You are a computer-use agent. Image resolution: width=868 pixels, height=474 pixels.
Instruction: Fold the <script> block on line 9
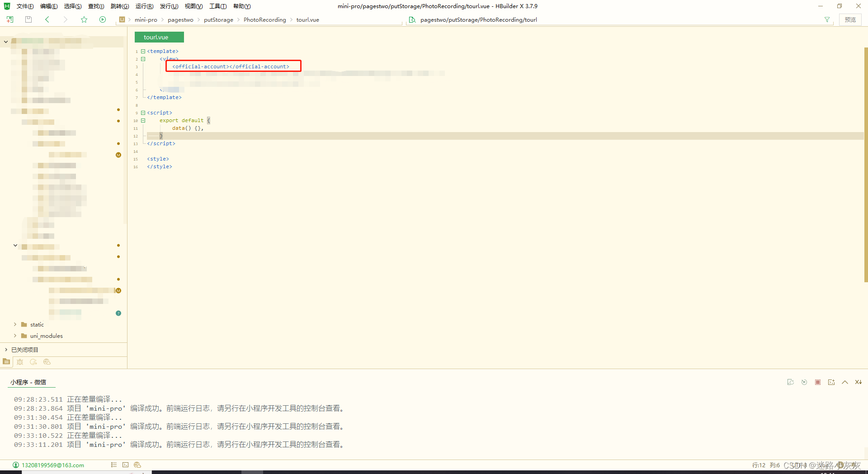pos(143,113)
